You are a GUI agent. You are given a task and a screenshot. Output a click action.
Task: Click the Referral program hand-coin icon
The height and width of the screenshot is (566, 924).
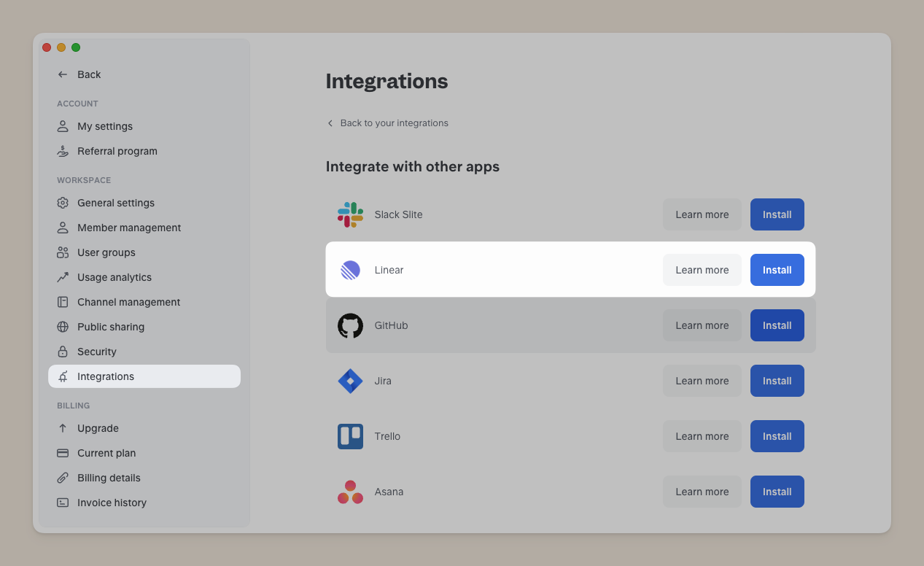(63, 151)
